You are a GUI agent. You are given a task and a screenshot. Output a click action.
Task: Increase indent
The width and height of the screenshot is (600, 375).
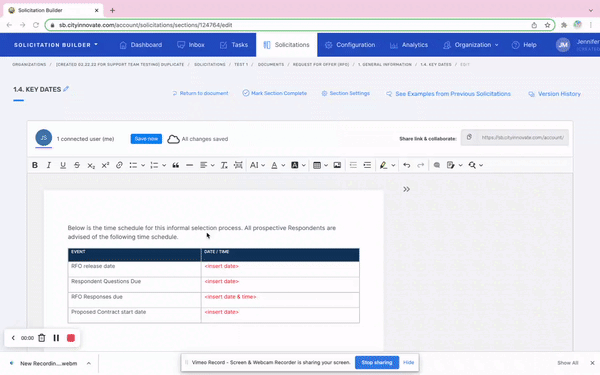tap(367, 165)
